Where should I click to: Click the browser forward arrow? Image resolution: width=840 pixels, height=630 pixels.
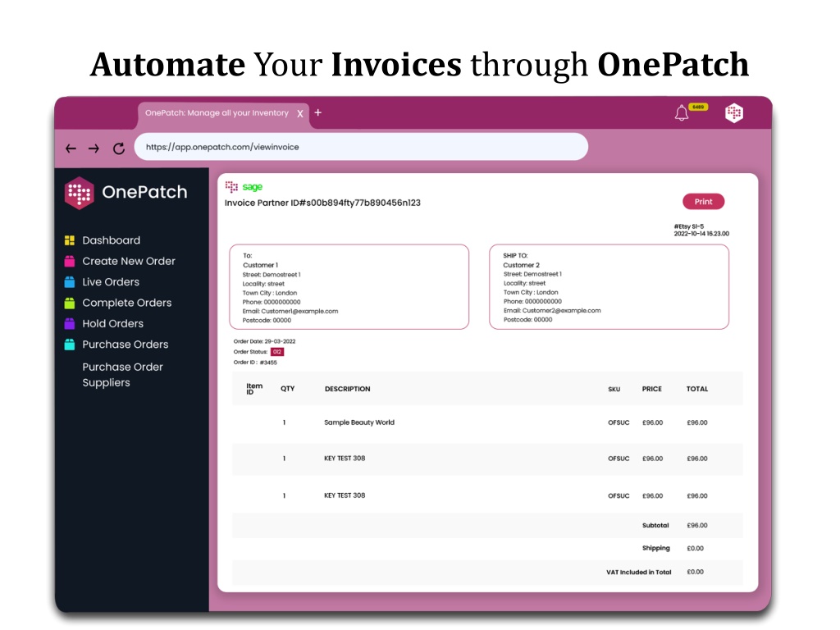pyautogui.click(x=94, y=148)
